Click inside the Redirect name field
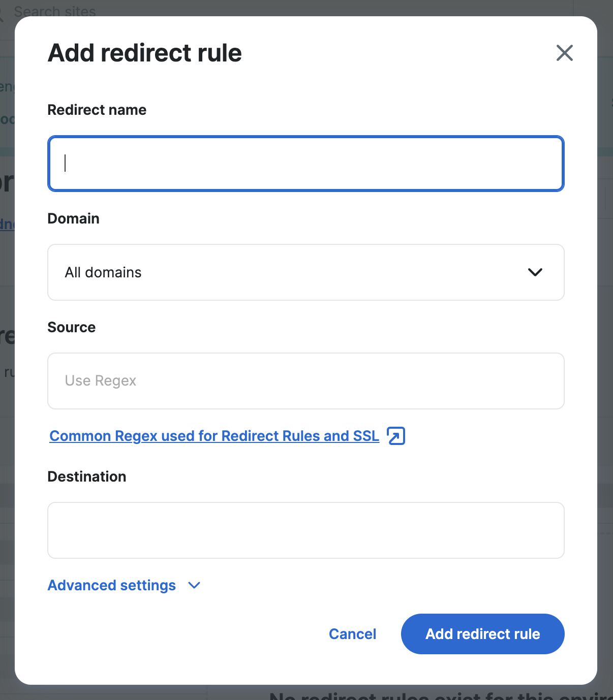 [305, 164]
